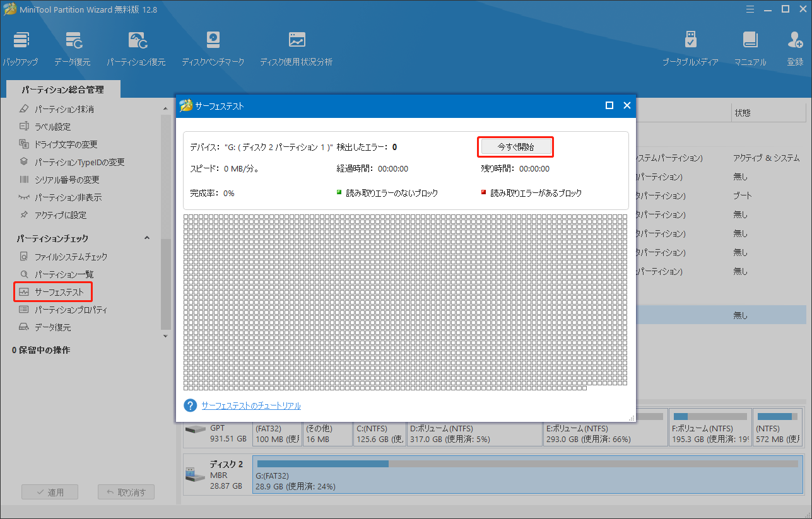Click the 取り消す button
This screenshot has height=519, width=812.
pos(126,492)
